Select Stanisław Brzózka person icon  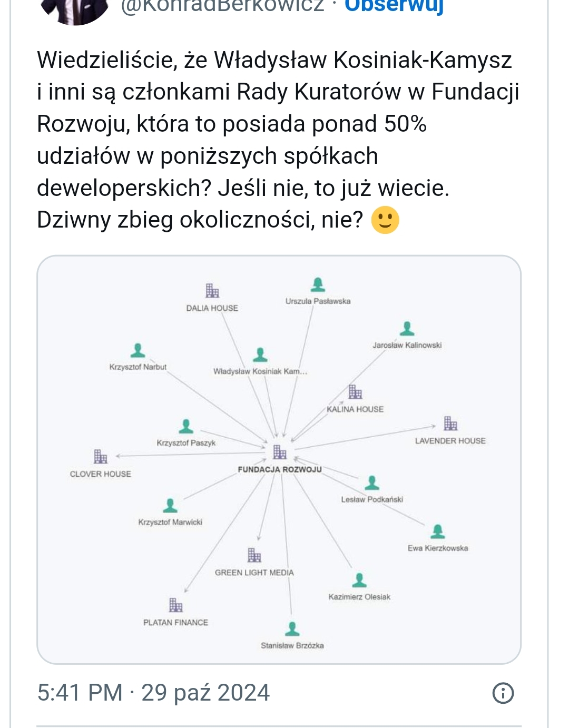click(x=292, y=628)
